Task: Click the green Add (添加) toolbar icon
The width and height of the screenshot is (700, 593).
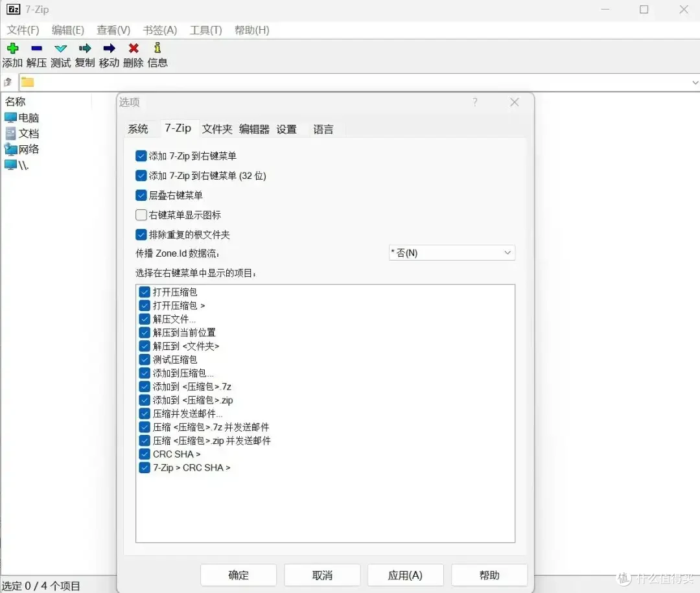Action: 12,48
